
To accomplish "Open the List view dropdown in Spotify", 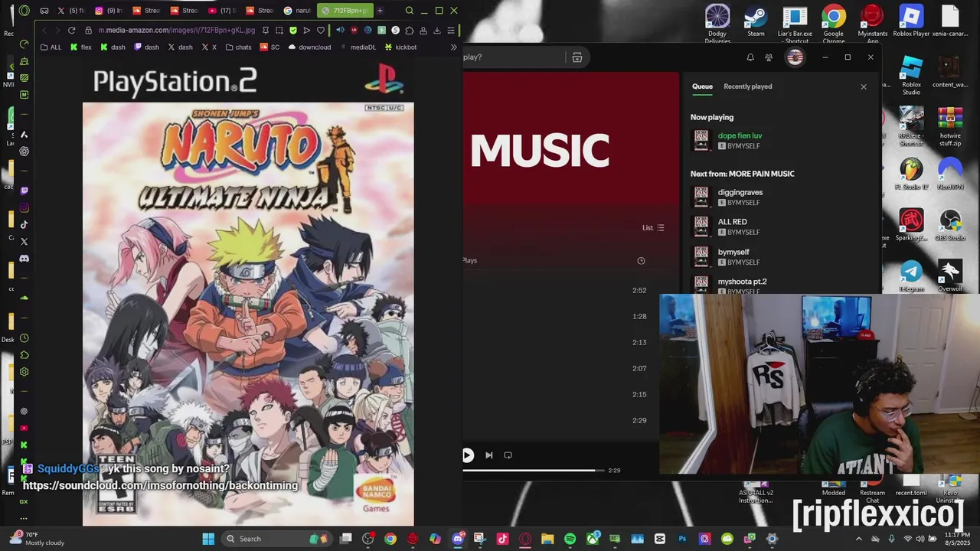I will pyautogui.click(x=653, y=227).
